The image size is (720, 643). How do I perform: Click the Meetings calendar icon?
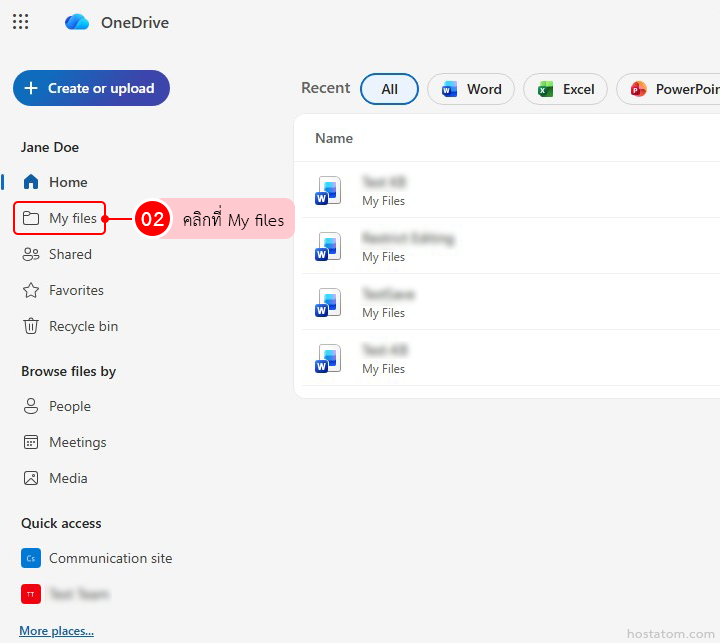click(x=31, y=442)
